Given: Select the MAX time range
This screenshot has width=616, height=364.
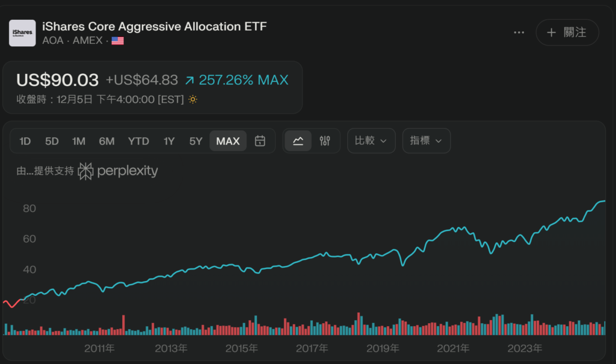Looking at the screenshot, I should 228,141.
